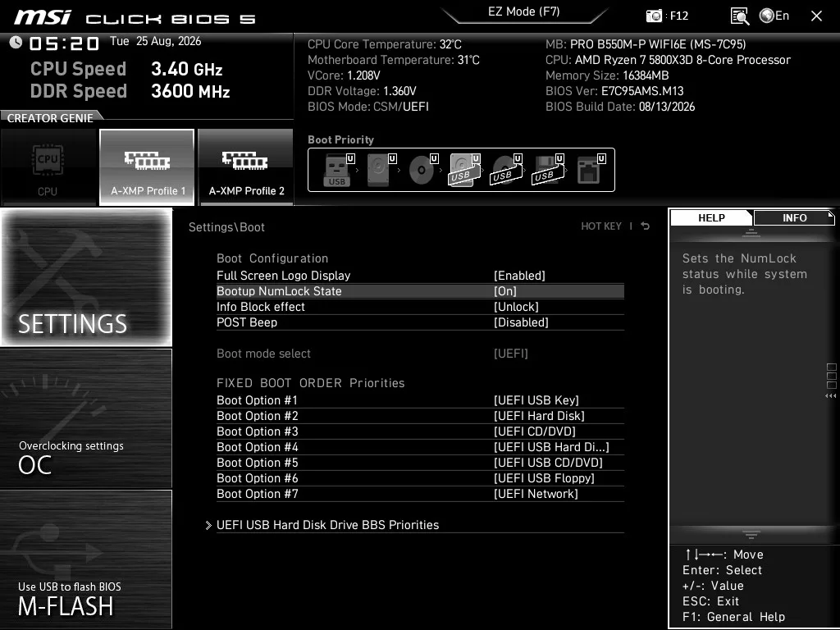This screenshot has width=840, height=630.
Task: Enable A-XMP Profile 1
Action: click(x=147, y=167)
